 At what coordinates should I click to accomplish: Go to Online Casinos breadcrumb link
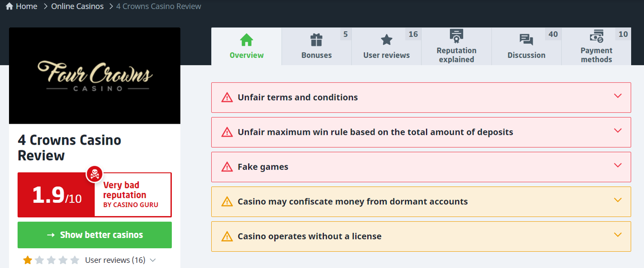pos(77,6)
